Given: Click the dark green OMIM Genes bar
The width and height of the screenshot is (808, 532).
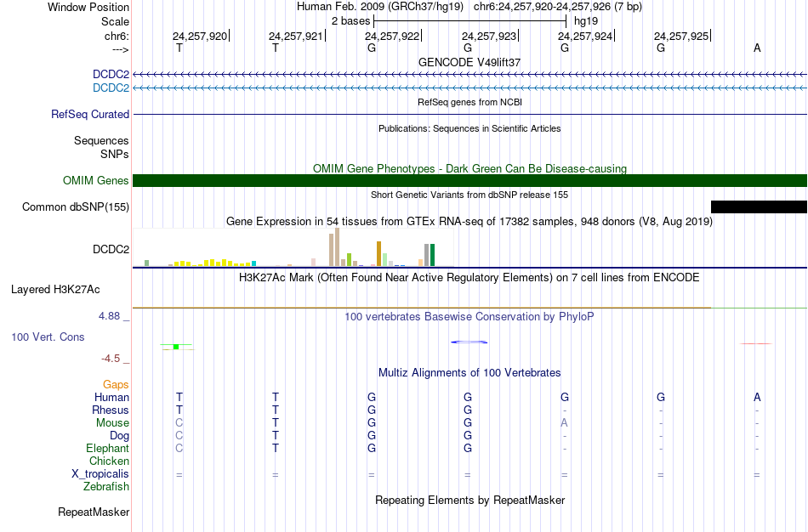Looking at the screenshot, I should 470,181.
